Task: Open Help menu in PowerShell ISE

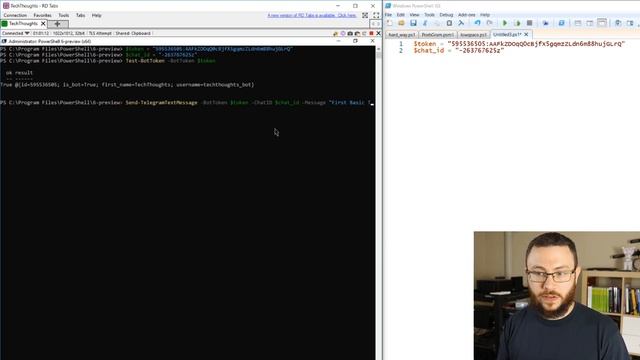Action: 485,15
